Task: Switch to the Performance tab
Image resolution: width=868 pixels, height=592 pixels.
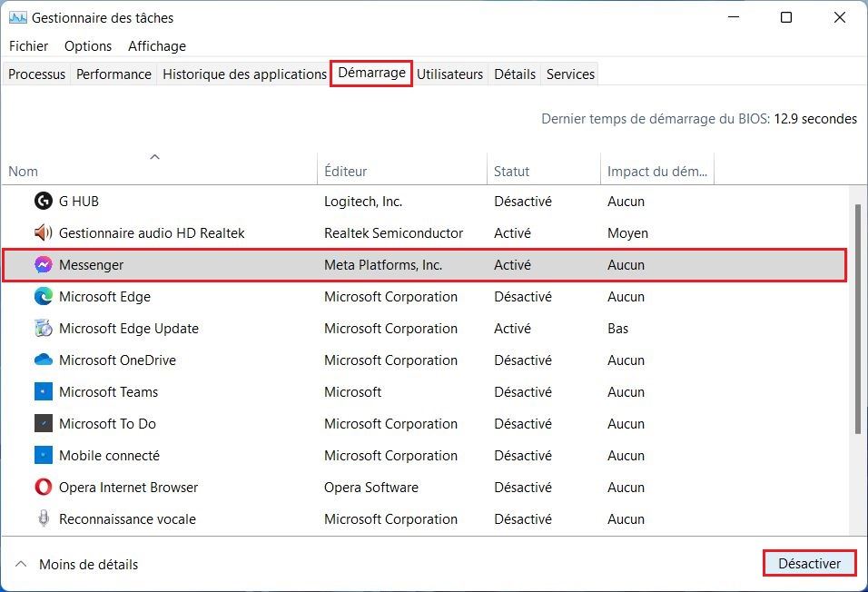Action: 113,74
